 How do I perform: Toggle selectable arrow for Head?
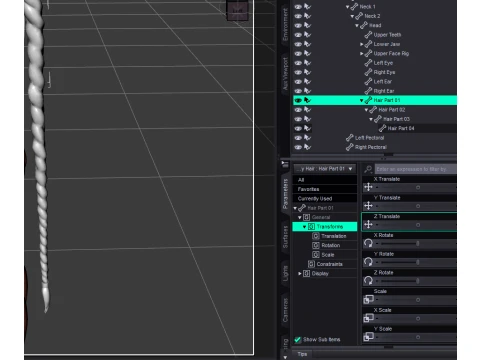click(x=307, y=25)
